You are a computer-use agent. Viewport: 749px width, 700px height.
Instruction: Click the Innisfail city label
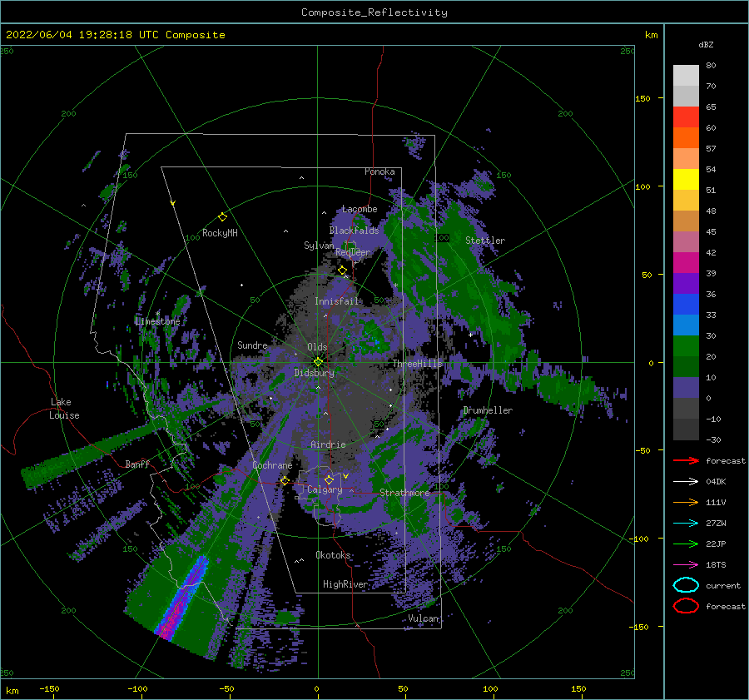336,301
